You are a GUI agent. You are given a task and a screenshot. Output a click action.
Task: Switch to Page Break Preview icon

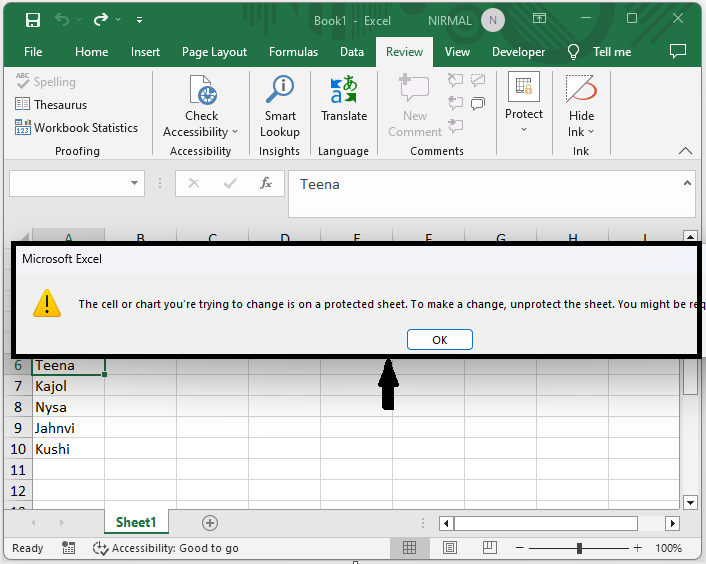click(x=489, y=548)
